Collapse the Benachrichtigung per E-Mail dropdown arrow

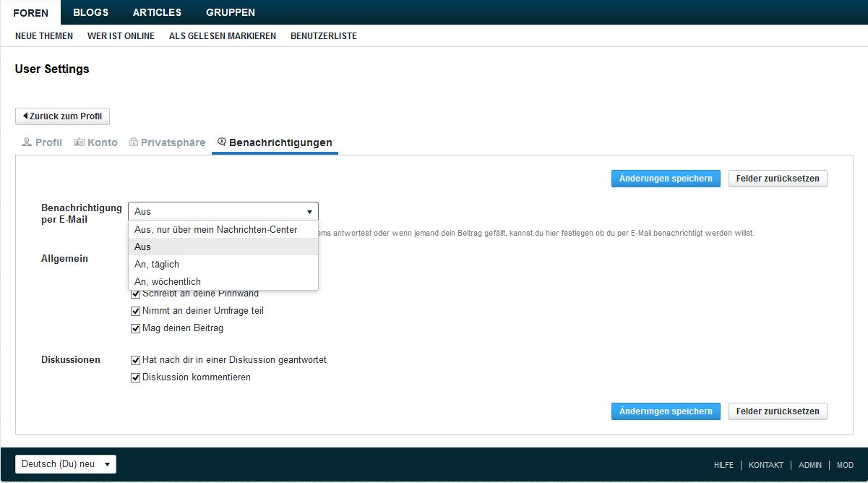point(309,212)
